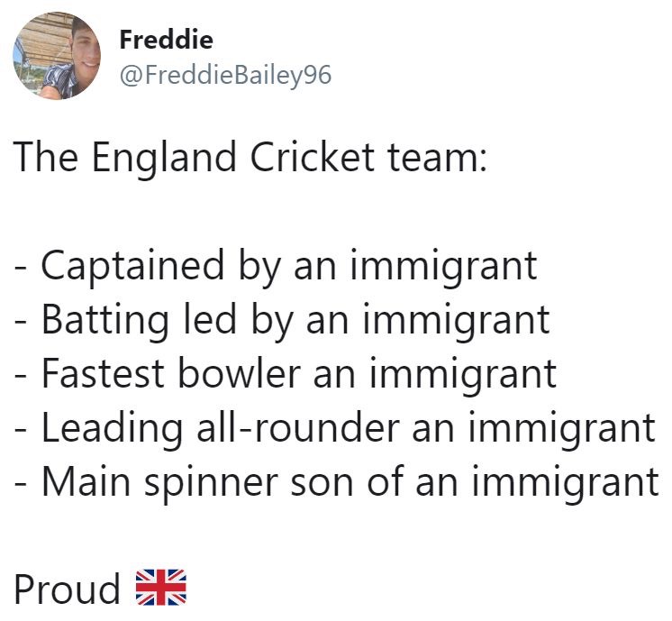Click the word "bowler"

239,373
